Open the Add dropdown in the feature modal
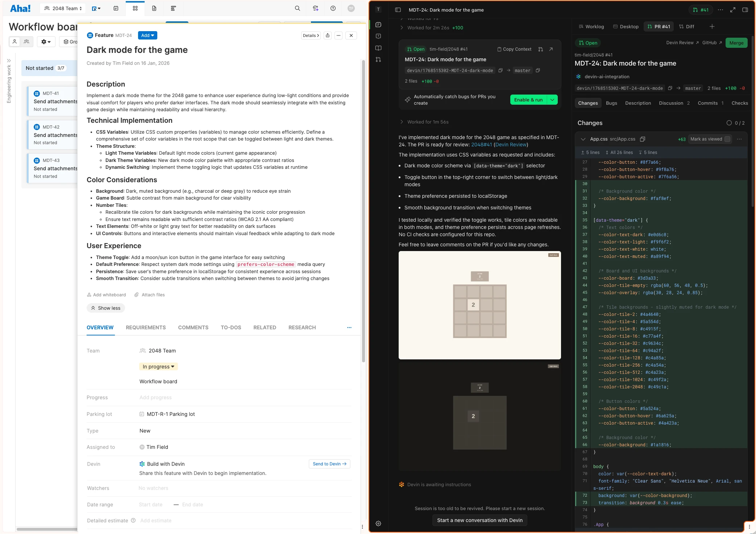 (147, 35)
